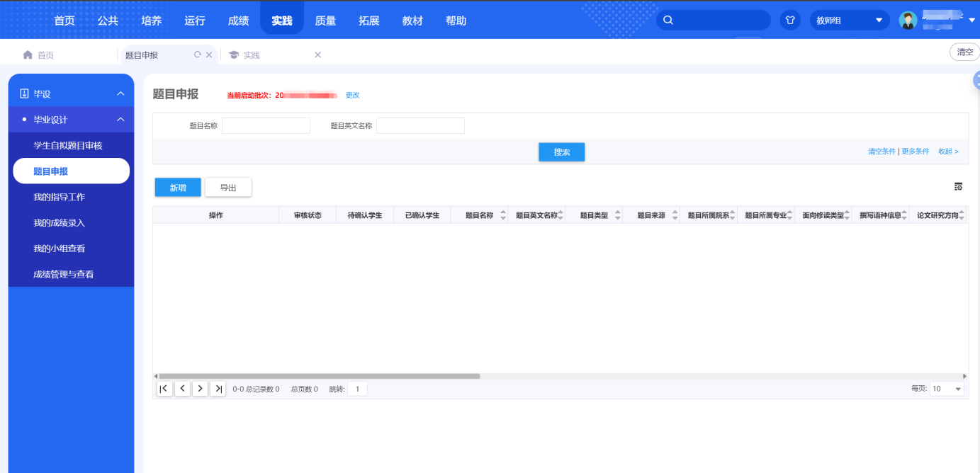Open 成绩 in top navigation
Viewport: 980px width, 473px height.
tap(238, 21)
